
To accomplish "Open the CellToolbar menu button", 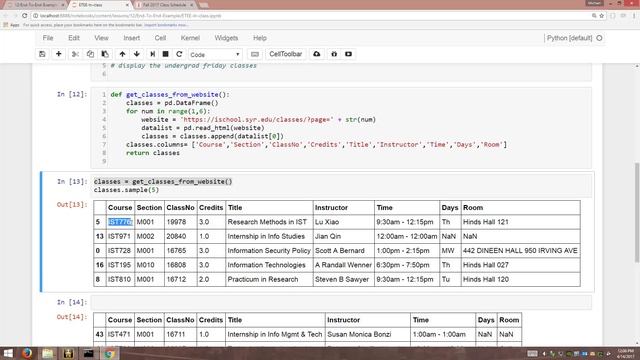I will coord(285,54).
